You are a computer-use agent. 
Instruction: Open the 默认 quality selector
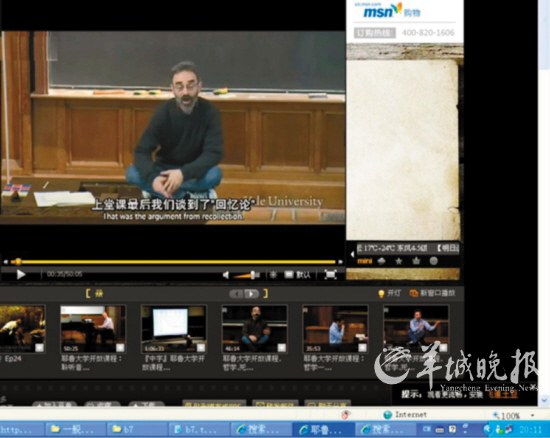(297, 275)
